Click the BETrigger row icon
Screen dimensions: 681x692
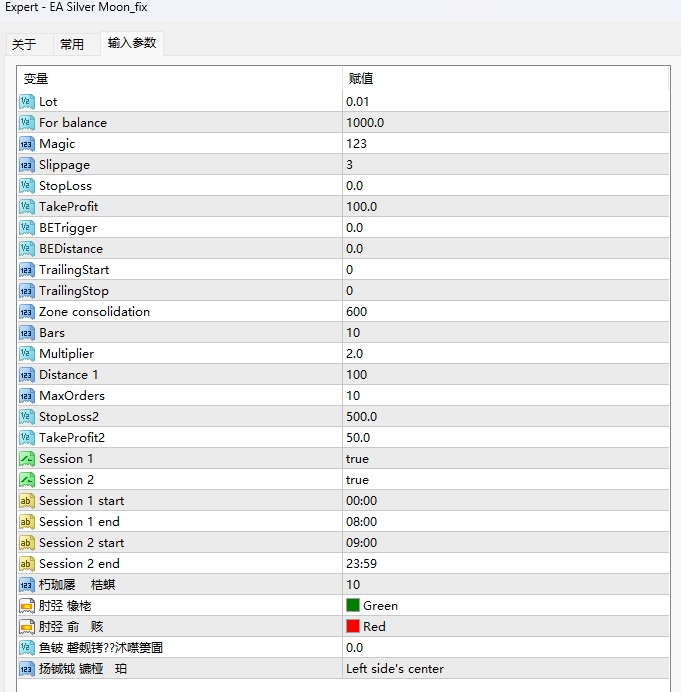coord(26,228)
